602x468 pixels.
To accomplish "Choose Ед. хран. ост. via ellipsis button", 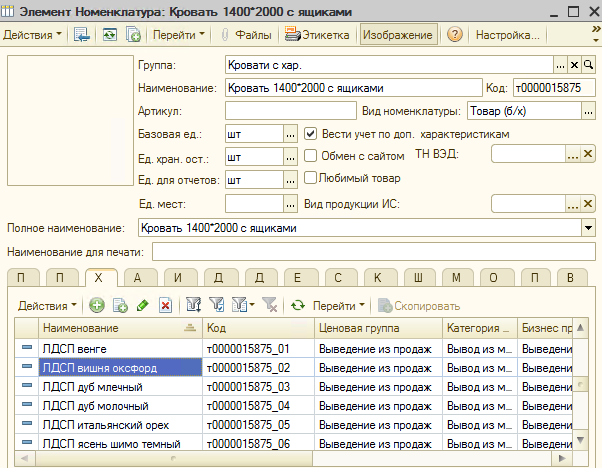I will pos(290,157).
